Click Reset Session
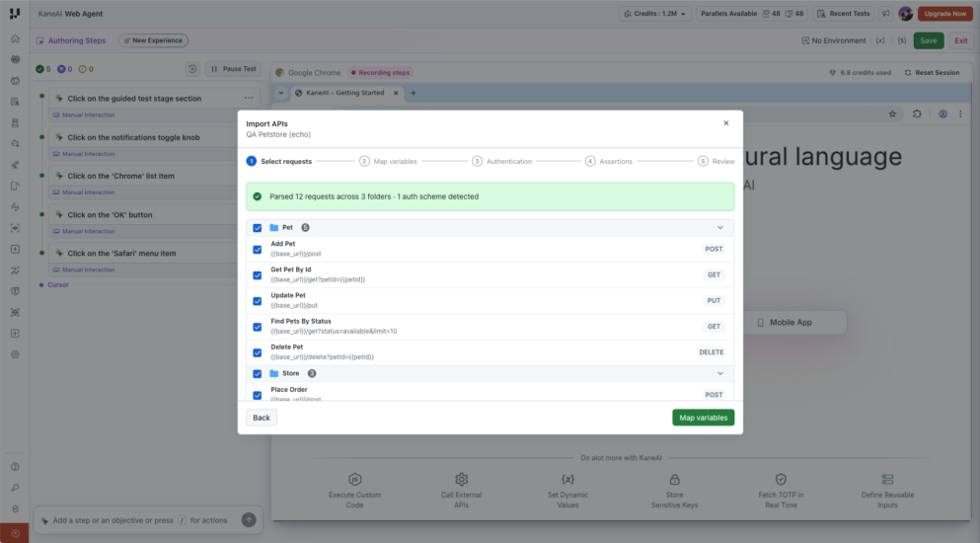Screen dimensions: 980x543 (932, 73)
